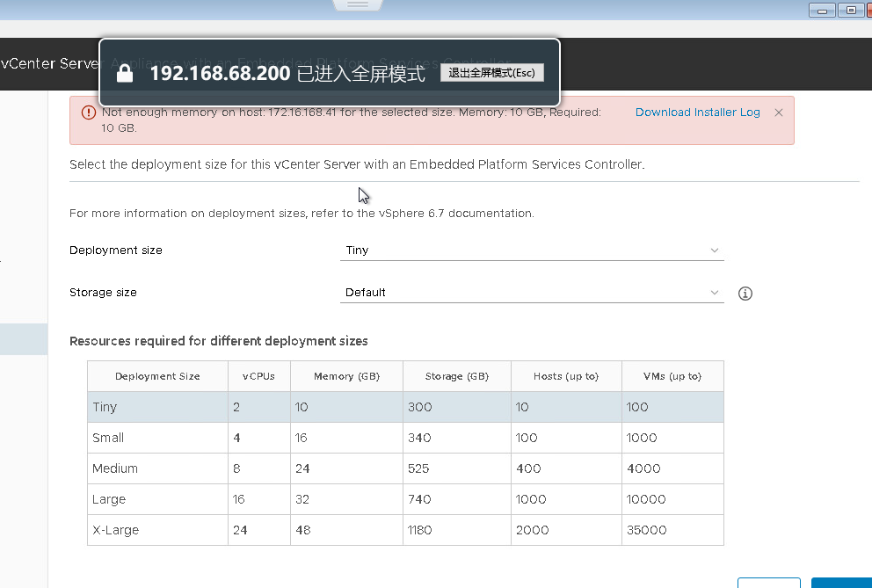Click the Large row memory value 32
Image resolution: width=872 pixels, height=588 pixels.
(302, 499)
